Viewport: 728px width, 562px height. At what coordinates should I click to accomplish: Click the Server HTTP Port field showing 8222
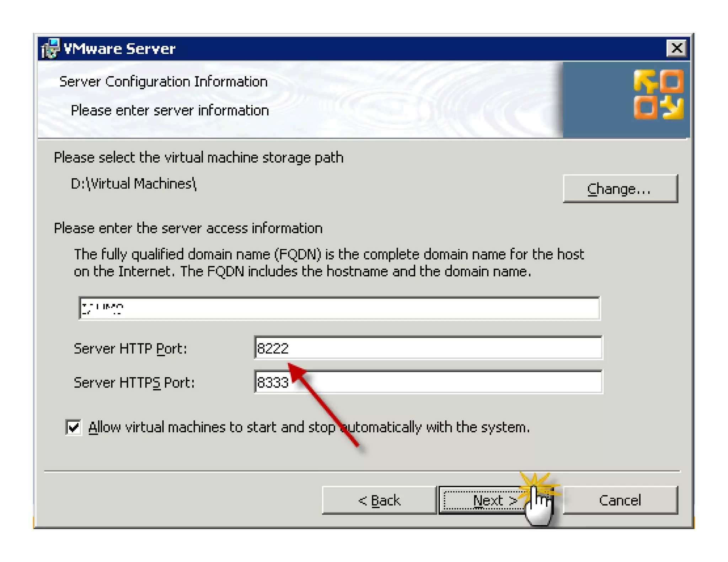click(428, 348)
